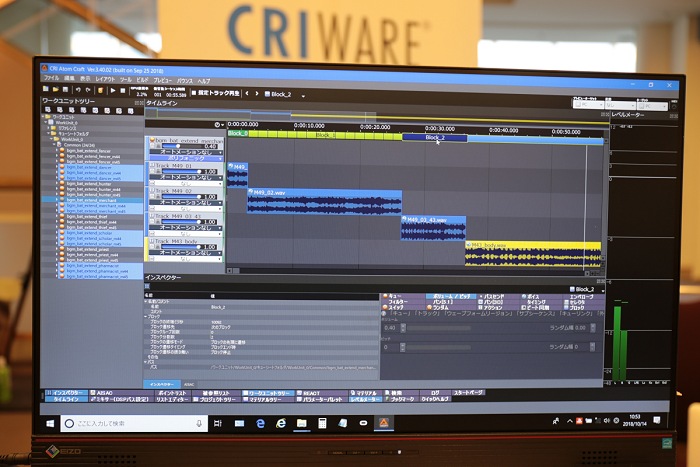Image resolution: width=700 pixels, height=467 pixels.
Task: Open the レイアウト menu
Action: pyautogui.click(x=105, y=79)
